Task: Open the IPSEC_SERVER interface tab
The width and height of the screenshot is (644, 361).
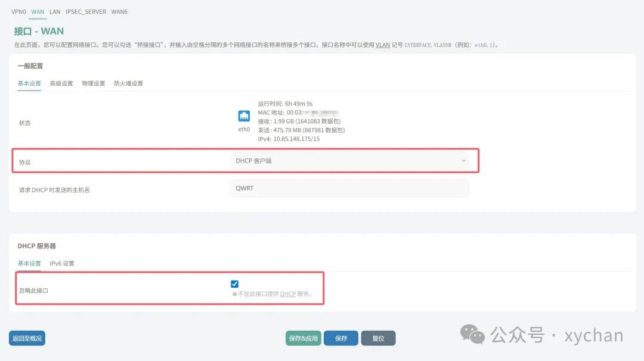Action: (86, 12)
